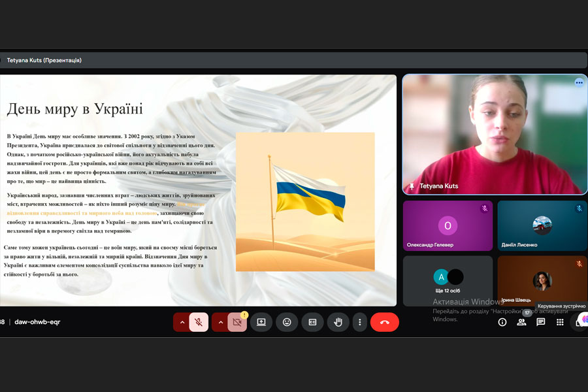
Task: Click the Ukrainian flag image on slide
Action: (305, 201)
